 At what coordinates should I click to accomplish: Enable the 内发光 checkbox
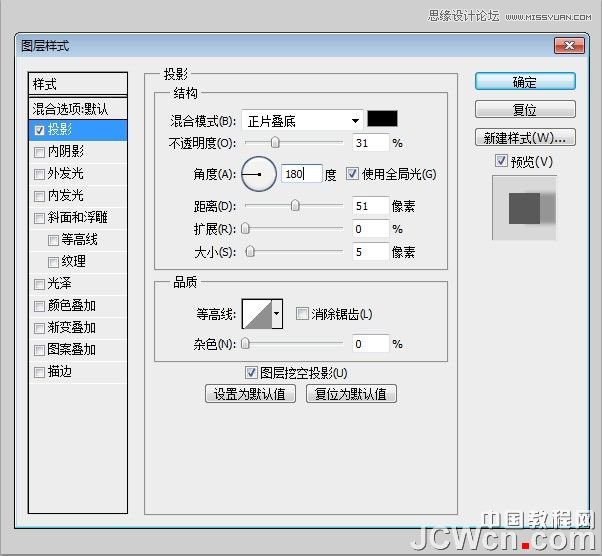(39, 196)
